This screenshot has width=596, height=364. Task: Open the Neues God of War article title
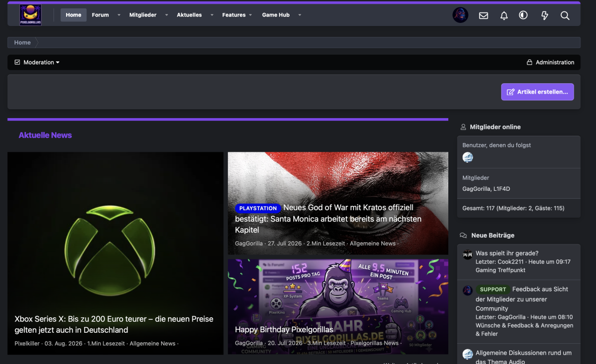(328, 219)
